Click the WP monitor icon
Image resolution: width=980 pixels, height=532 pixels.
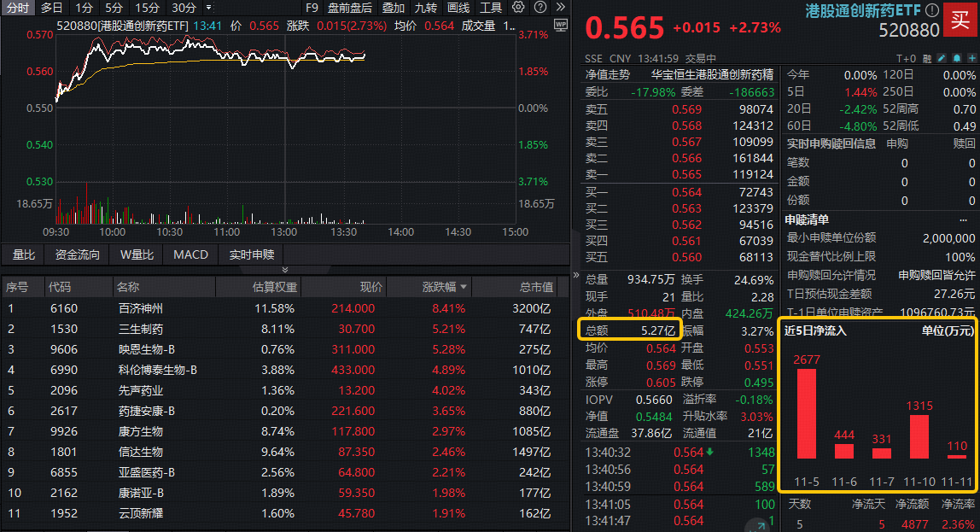561,25
